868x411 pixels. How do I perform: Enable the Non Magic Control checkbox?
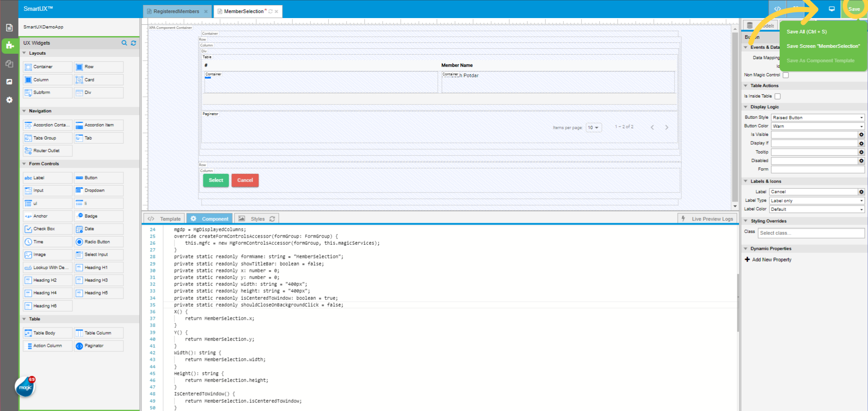click(x=786, y=75)
